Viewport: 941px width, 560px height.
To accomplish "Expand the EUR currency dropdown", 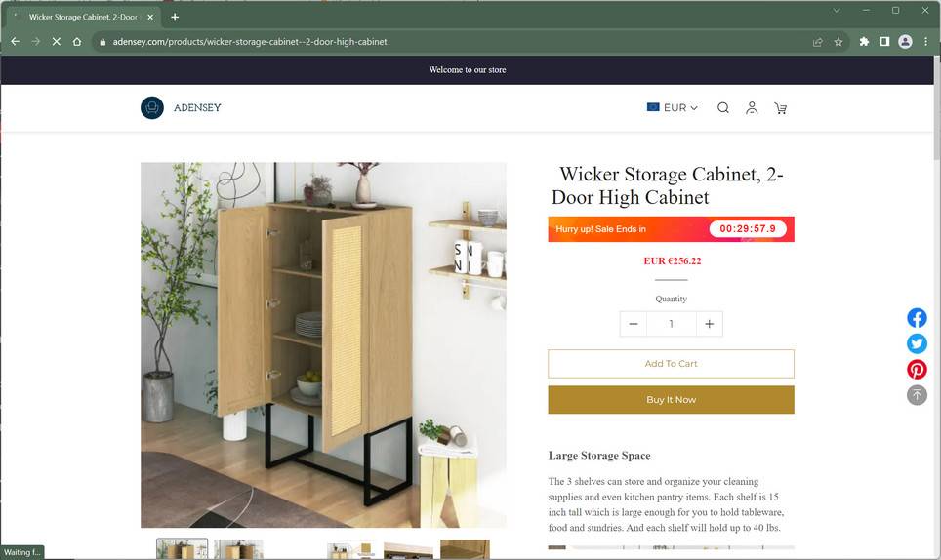I will point(673,108).
